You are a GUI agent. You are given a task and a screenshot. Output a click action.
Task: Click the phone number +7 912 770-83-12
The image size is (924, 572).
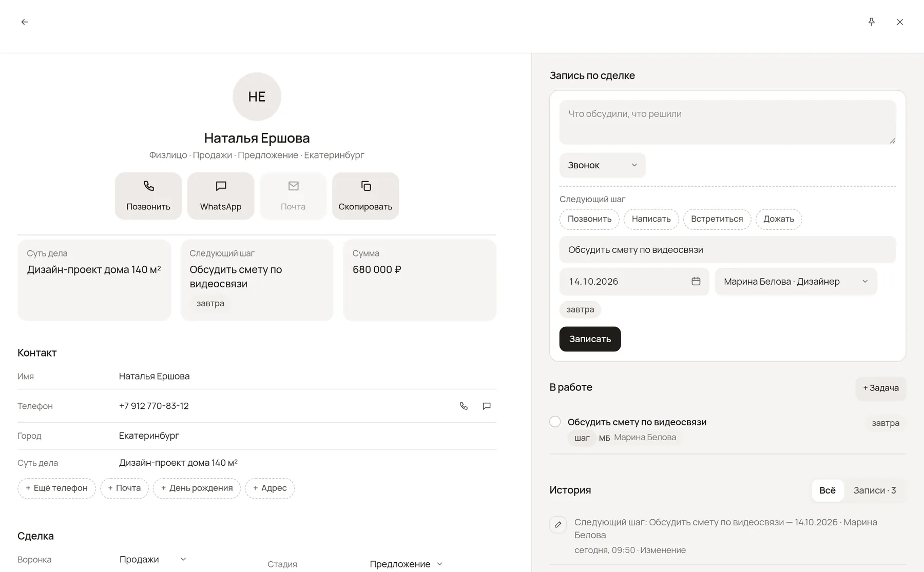pyautogui.click(x=154, y=406)
